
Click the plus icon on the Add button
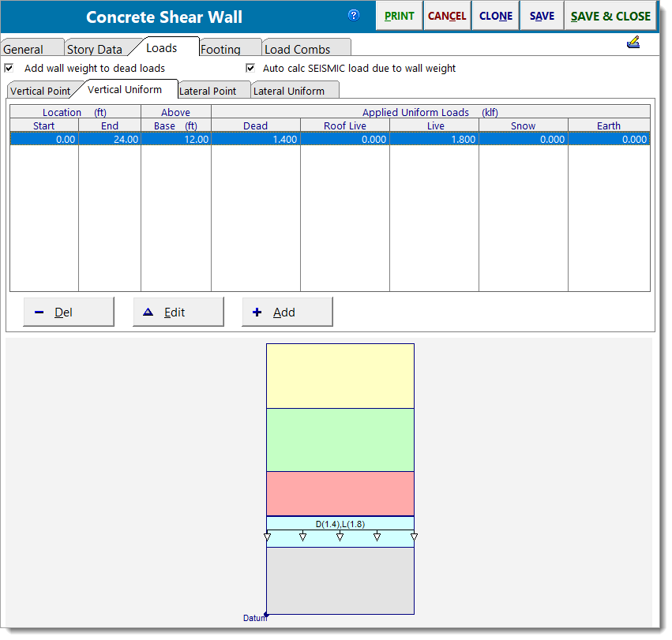(x=257, y=312)
